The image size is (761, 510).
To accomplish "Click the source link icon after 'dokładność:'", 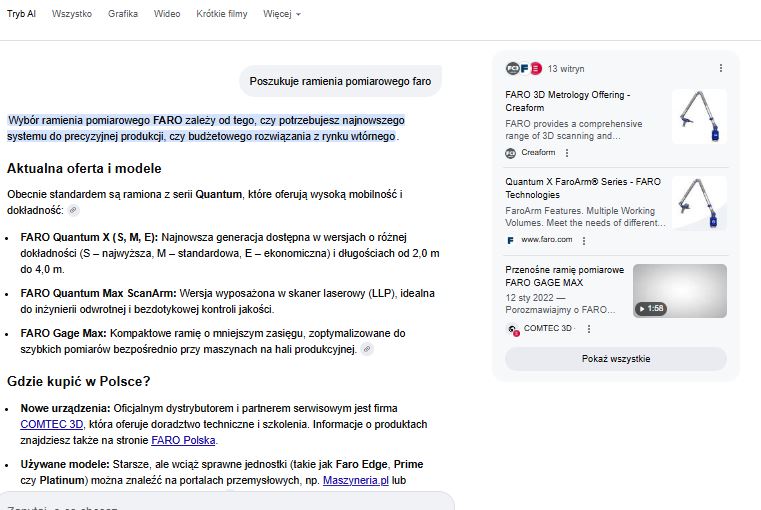I will click(73, 211).
